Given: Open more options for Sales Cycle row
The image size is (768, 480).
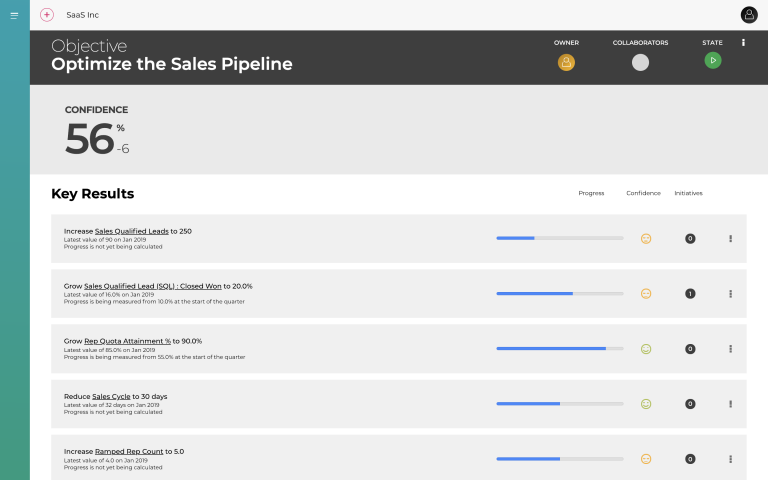Looking at the screenshot, I should pyautogui.click(x=730, y=404).
